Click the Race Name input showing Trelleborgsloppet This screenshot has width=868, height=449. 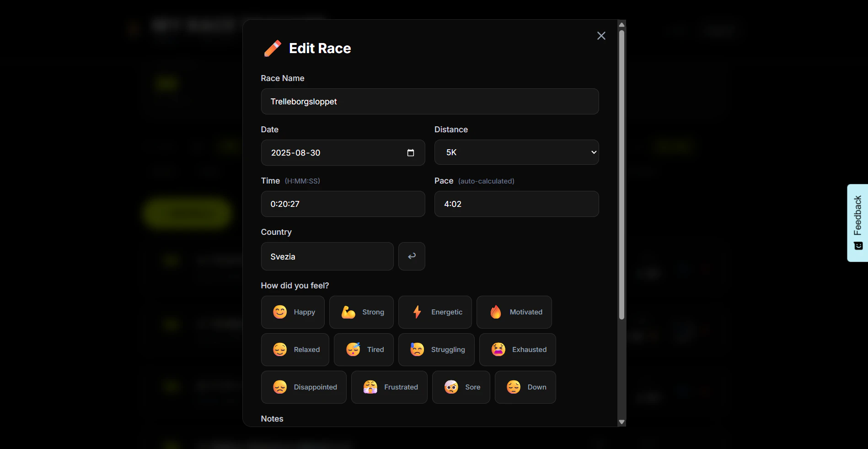pos(429,101)
